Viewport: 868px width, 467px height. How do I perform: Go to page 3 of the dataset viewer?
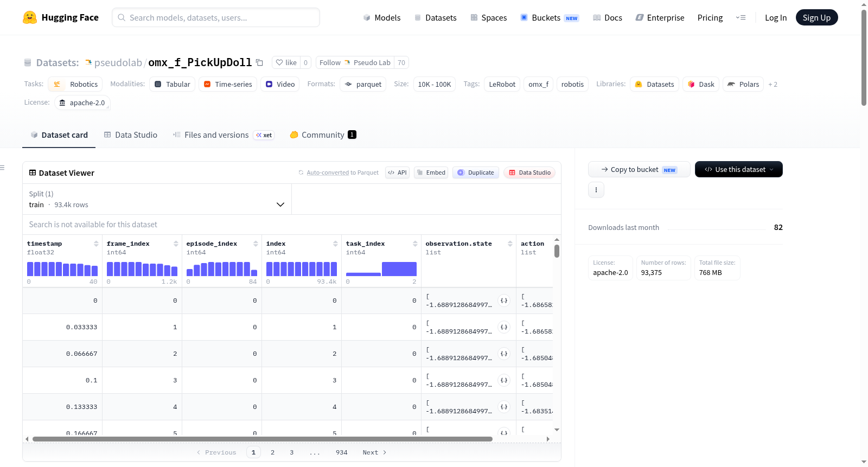(291, 452)
